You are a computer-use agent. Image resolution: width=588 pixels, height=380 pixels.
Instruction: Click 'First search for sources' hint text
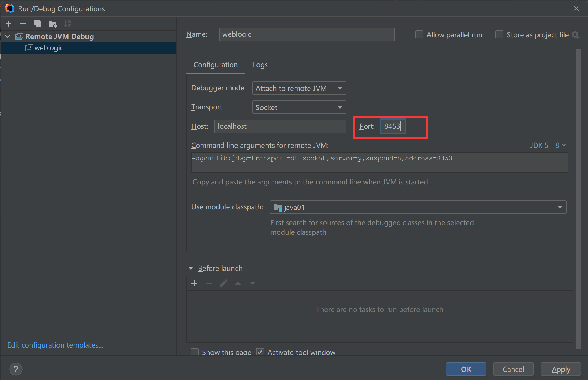point(372,227)
